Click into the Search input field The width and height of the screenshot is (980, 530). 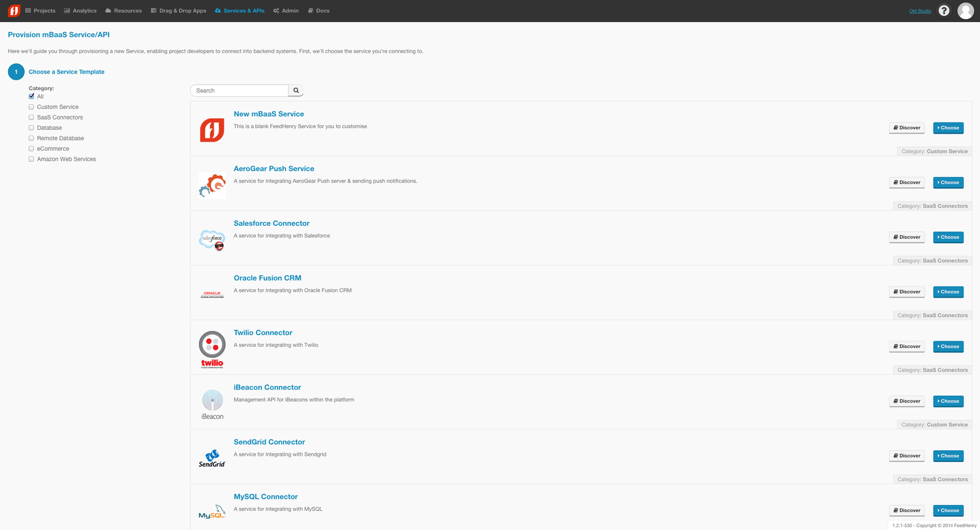[239, 91]
